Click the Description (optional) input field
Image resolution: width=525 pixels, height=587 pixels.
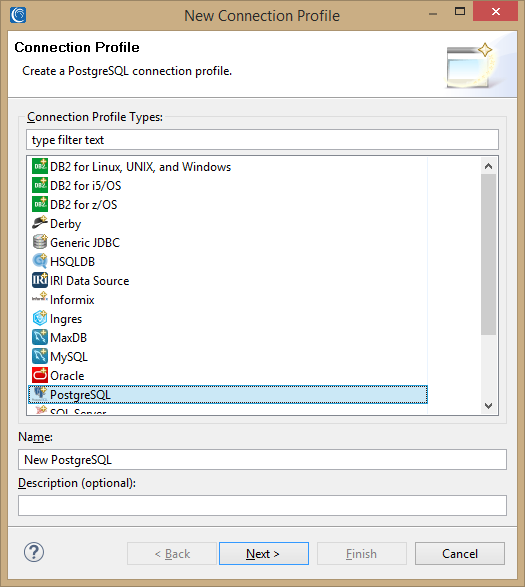click(x=262, y=505)
